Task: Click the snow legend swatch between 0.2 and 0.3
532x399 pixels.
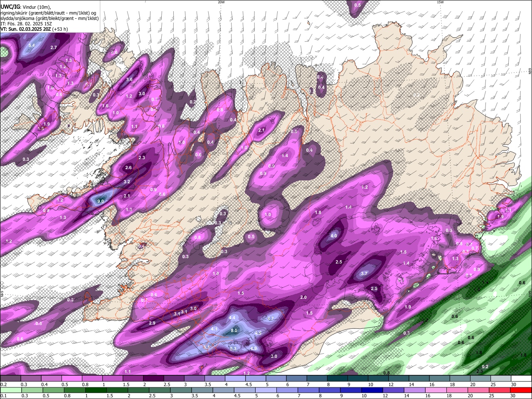Action: [10, 379]
